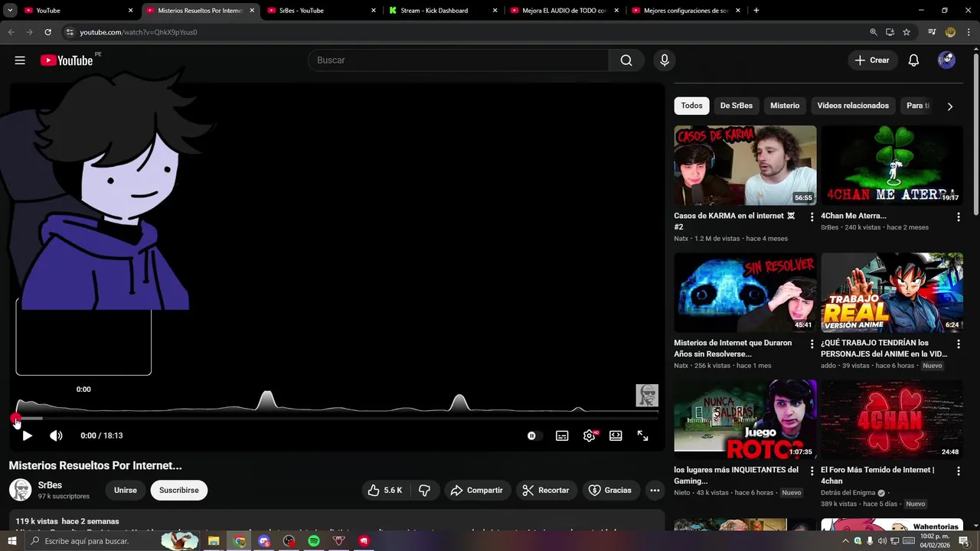Open Spotify from the taskbar
980x551 pixels.
314,541
